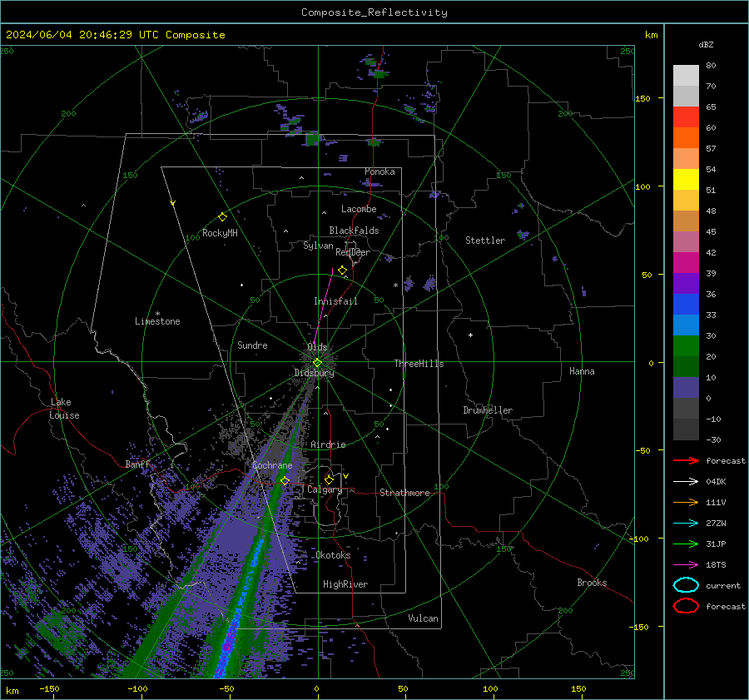Screen dimensions: 749x700
Task: Click the Banff town label
Action: (x=137, y=464)
